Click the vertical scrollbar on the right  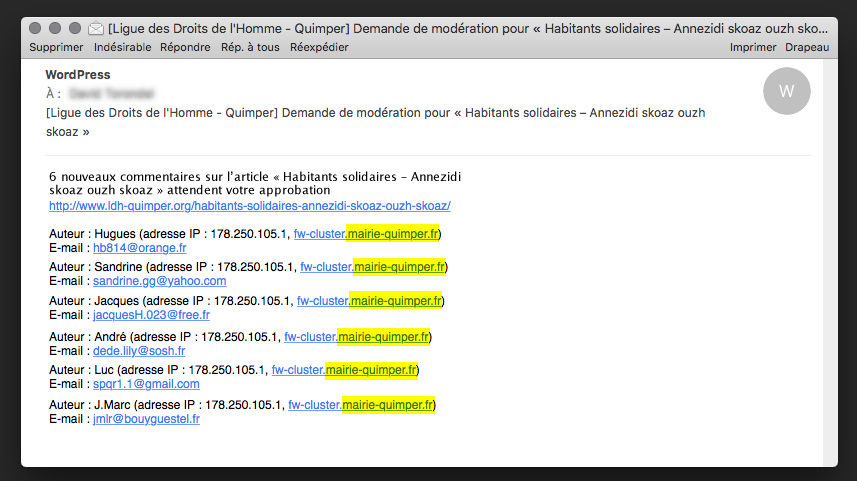tap(828, 260)
